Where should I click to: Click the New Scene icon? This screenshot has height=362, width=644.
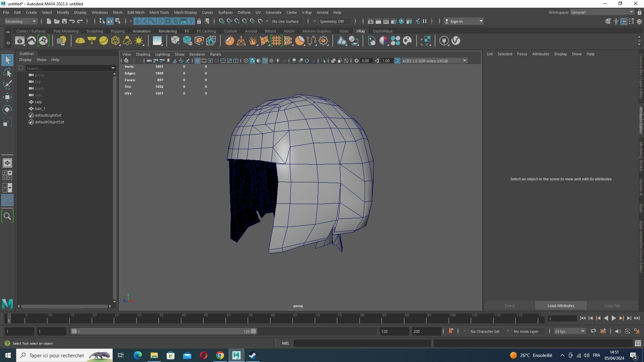coord(49,21)
